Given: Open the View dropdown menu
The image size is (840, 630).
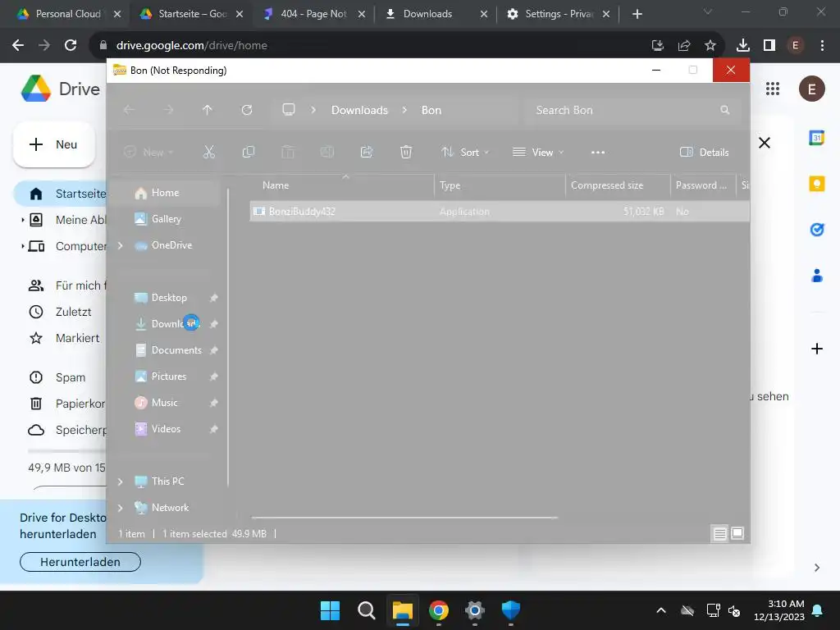Looking at the screenshot, I should [x=538, y=152].
